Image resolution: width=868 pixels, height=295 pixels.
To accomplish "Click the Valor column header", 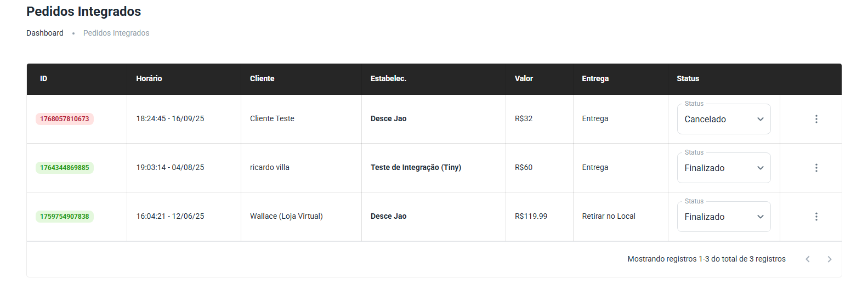I will 524,78.
